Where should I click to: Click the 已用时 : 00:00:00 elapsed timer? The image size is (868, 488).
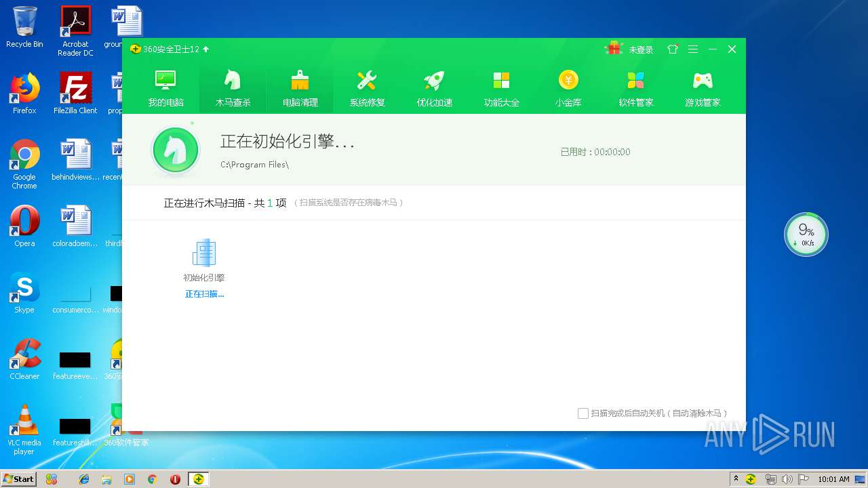595,152
